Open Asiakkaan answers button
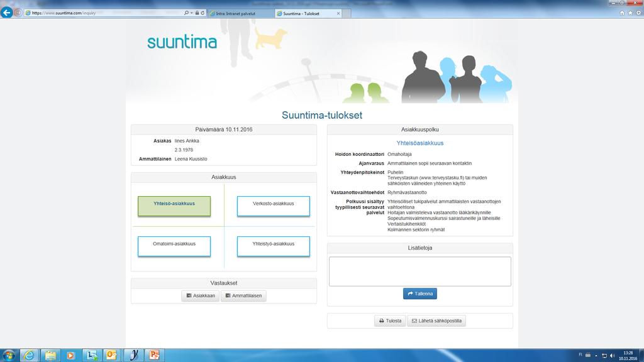The width and height of the screenshot is (644, 362). 201,295
